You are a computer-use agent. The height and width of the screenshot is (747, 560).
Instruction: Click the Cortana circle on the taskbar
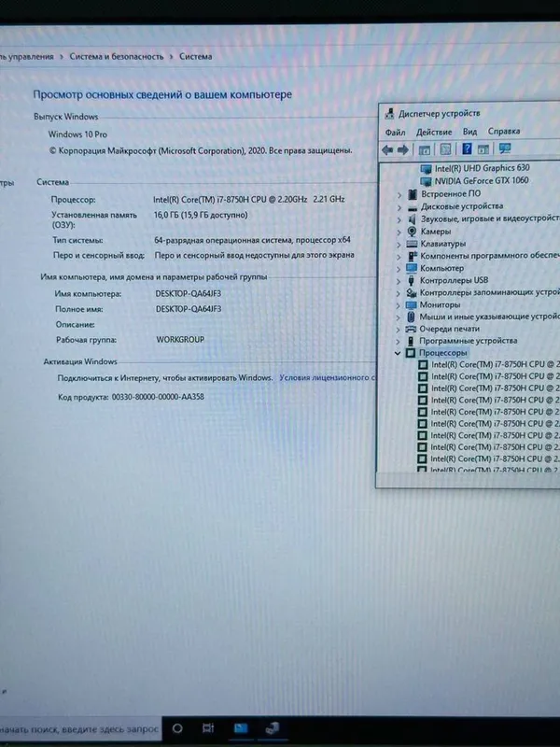(177, 728)
